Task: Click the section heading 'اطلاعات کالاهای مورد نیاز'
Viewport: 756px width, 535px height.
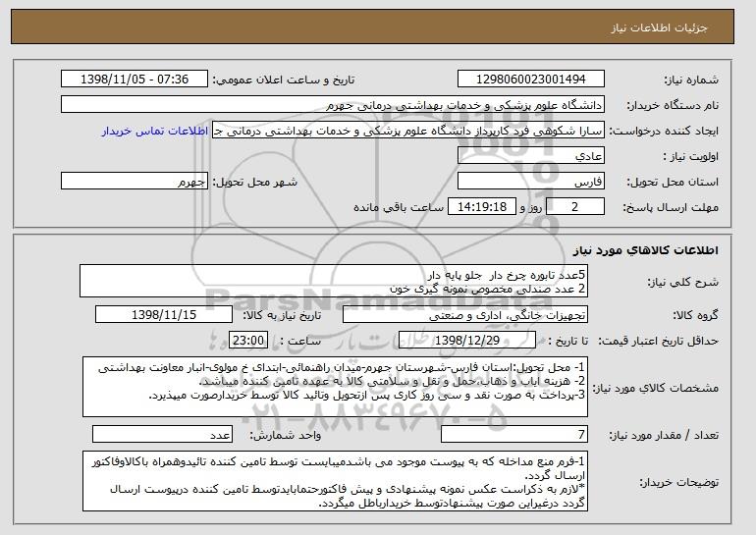Action: pos(646,250)
